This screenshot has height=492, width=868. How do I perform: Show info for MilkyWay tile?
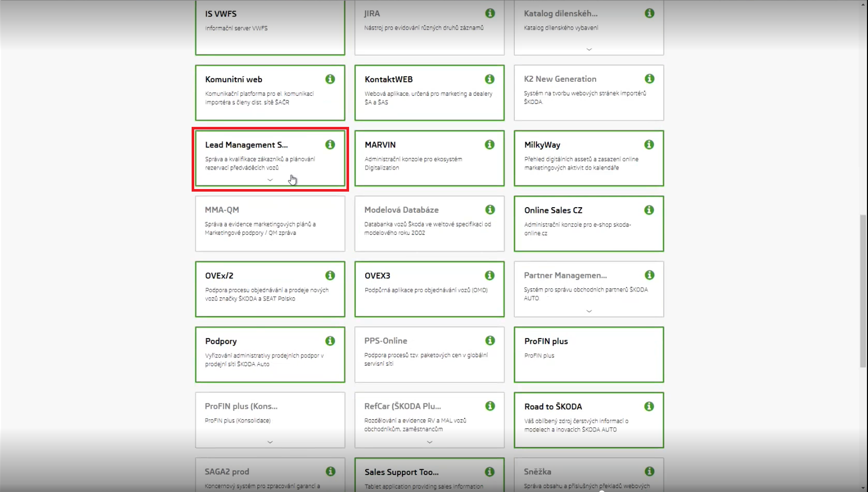(649, 144)
